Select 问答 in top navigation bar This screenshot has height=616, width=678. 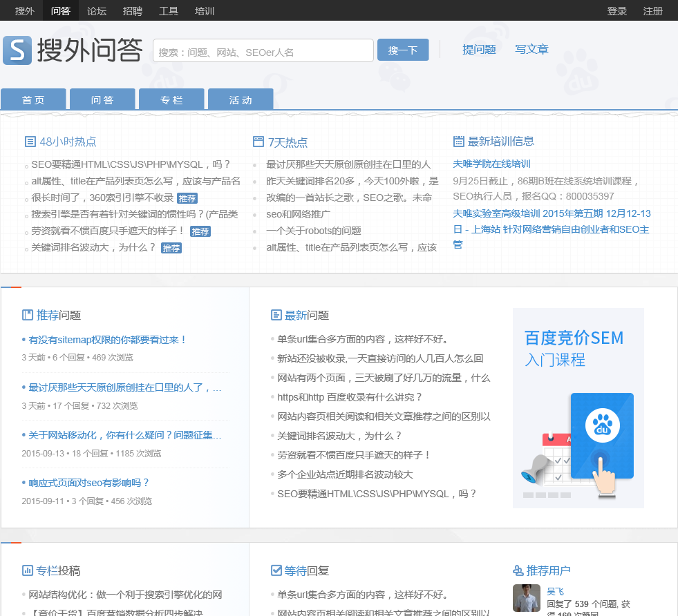pos(61,11)
